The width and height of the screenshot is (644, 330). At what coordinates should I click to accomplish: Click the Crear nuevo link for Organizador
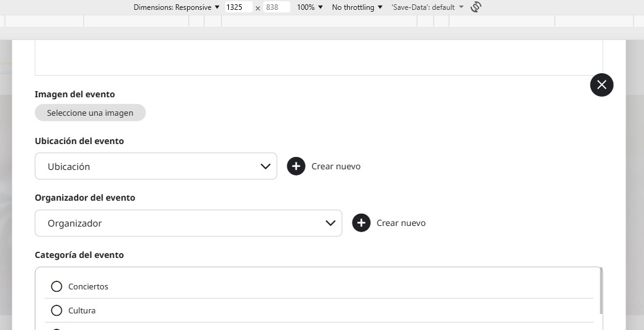400,223
